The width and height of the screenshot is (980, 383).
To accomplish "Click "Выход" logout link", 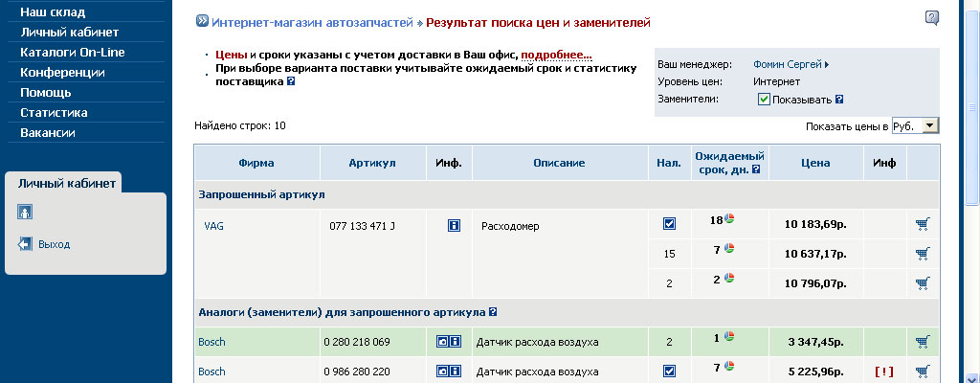I will pyautogui.click(x=54, y=244).
